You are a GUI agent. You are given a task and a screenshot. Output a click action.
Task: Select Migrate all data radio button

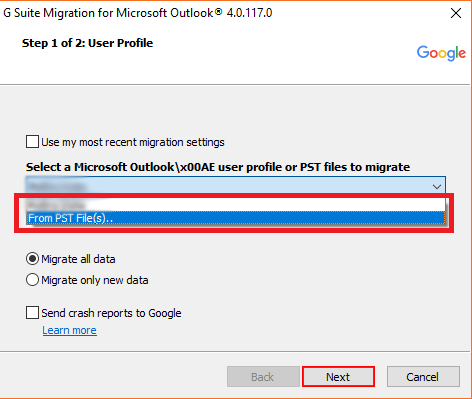32,259
